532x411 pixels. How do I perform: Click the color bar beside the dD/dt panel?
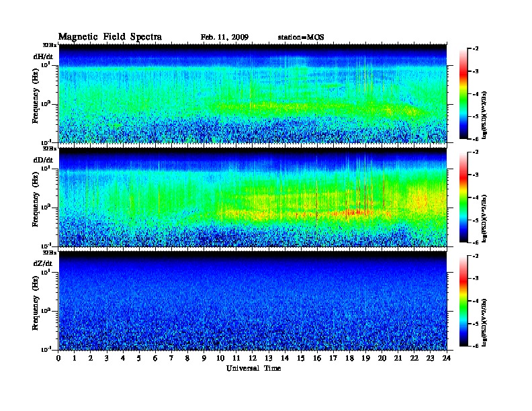click(x=463, y=197)
